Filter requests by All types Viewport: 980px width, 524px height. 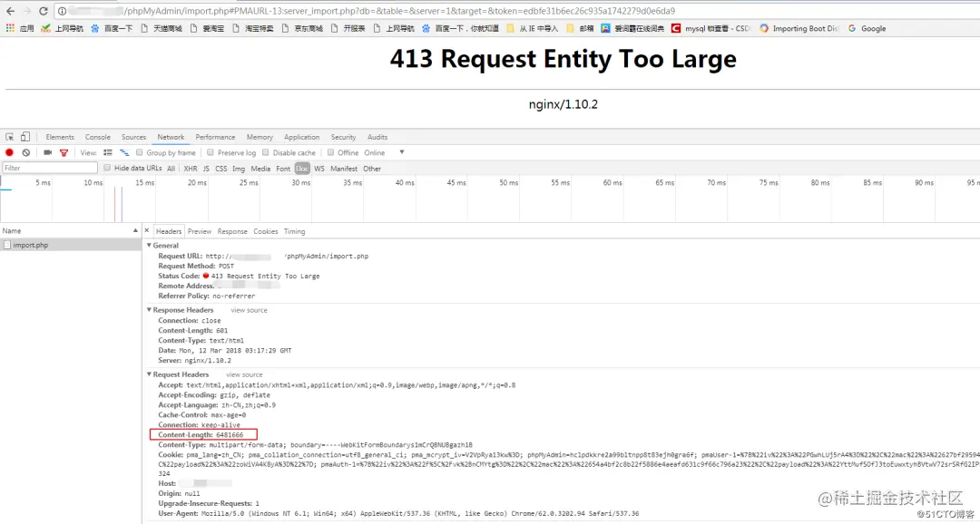[171, 169]
